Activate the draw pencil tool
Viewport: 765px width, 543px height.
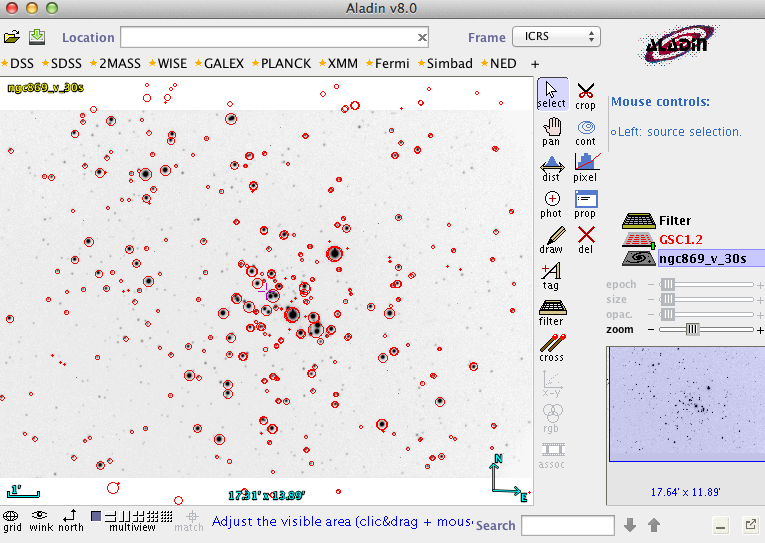click(552, 240)
